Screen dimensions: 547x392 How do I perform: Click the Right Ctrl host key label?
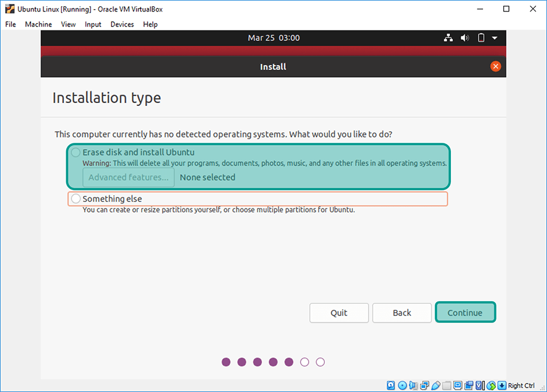[521, 385]
